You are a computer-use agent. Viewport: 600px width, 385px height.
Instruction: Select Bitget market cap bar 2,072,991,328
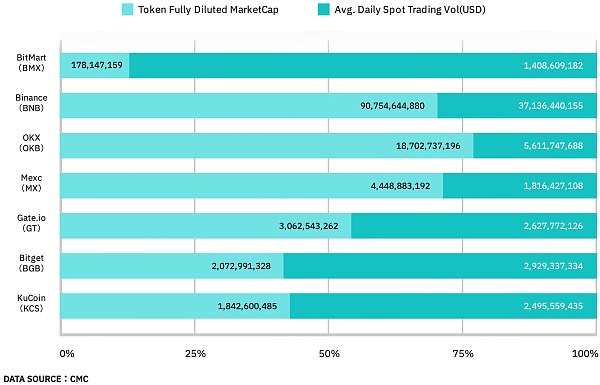pos(172,266)
